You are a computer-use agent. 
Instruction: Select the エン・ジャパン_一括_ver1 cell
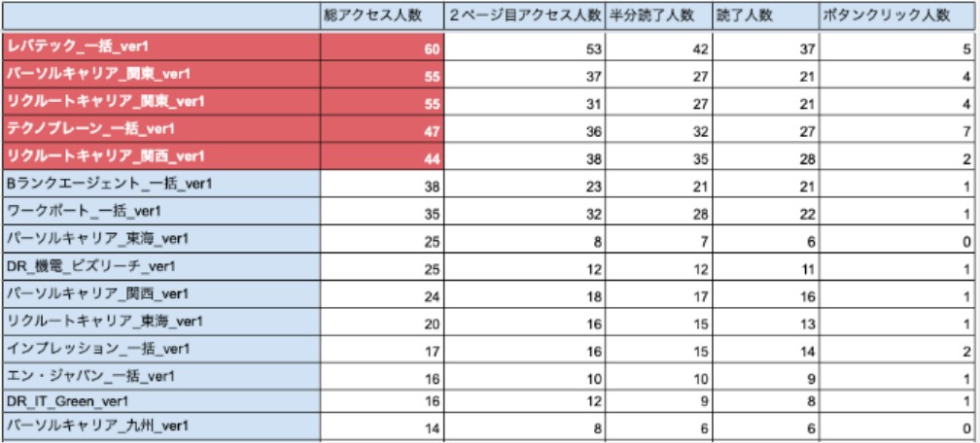pyautogui.click(x=161, y=374)
